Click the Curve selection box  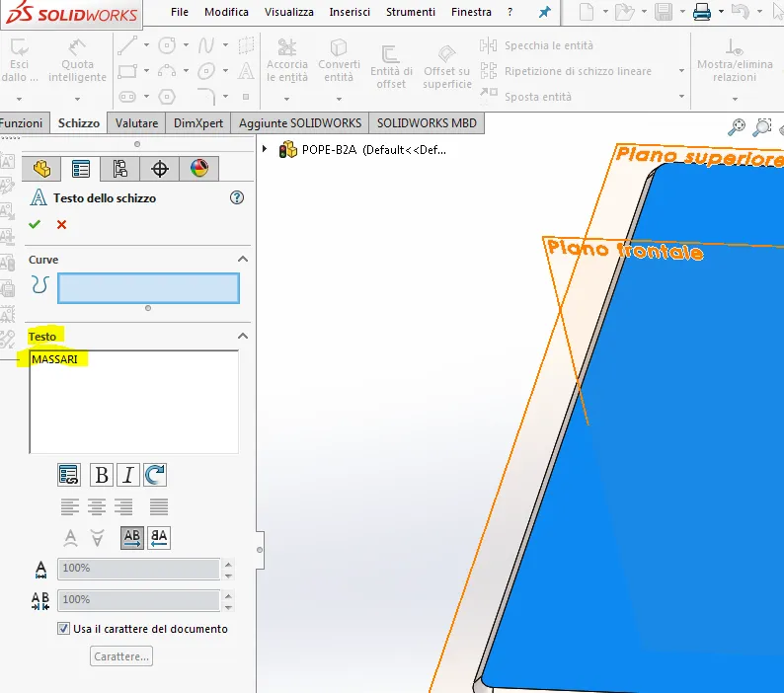click(148, 288)
